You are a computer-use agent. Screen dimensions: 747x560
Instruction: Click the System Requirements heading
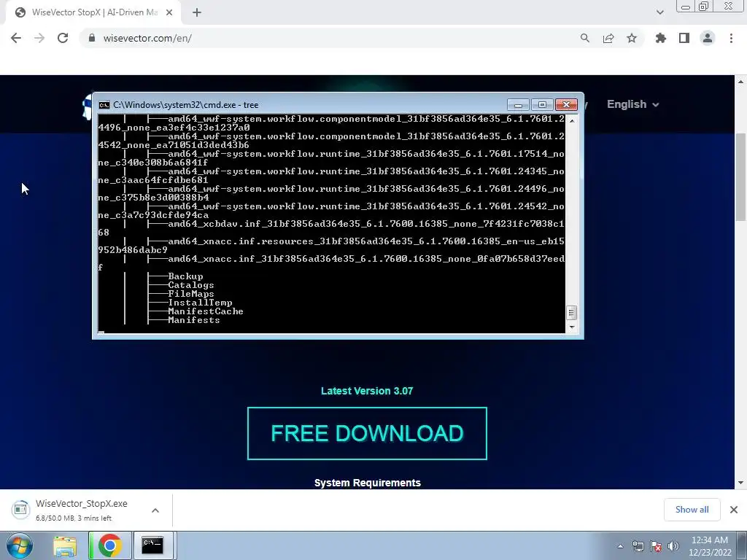click(368, 483)
